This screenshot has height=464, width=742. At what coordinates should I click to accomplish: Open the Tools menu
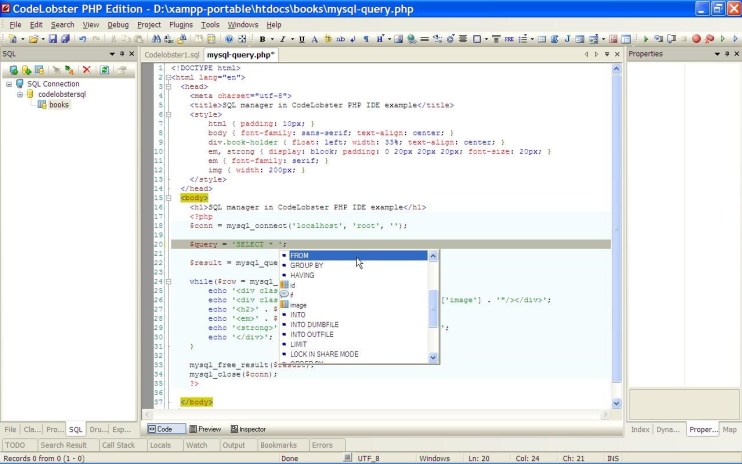point(210,25)
